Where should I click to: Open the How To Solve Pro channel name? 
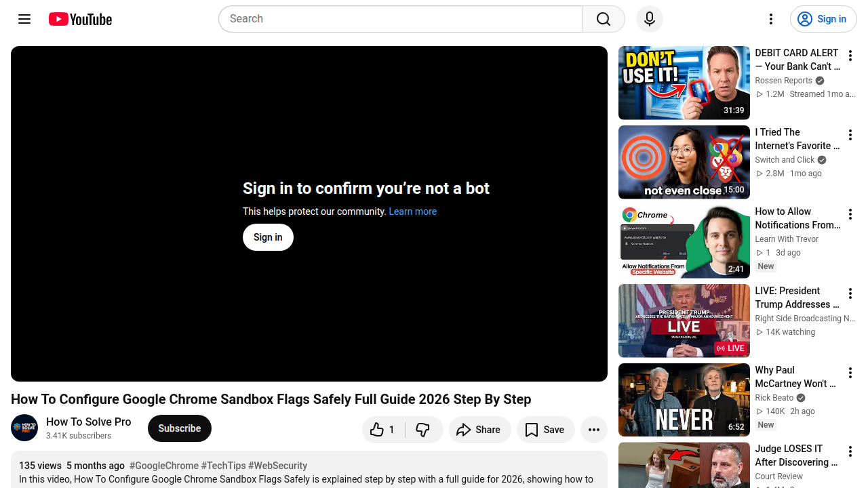[x=89, y=422]
